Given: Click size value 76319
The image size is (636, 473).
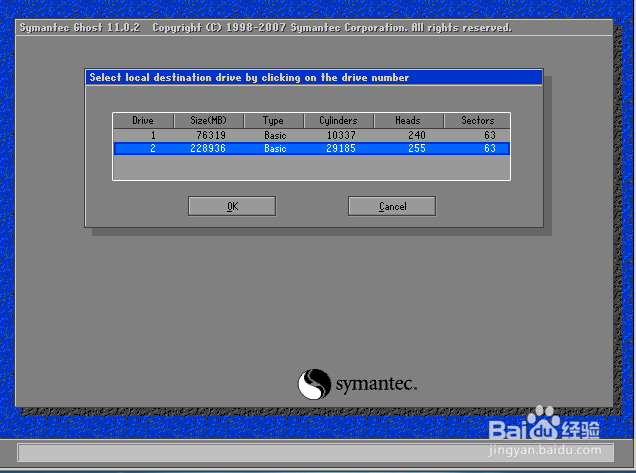Looking at the screenshot, I should coord(211,135).
